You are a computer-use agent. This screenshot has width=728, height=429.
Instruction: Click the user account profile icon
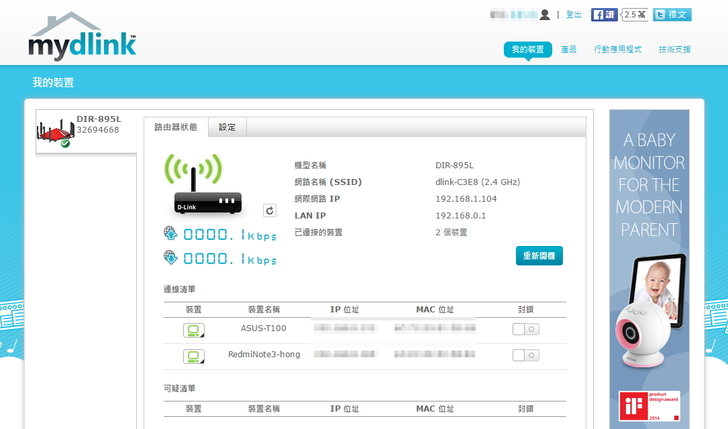545,15
